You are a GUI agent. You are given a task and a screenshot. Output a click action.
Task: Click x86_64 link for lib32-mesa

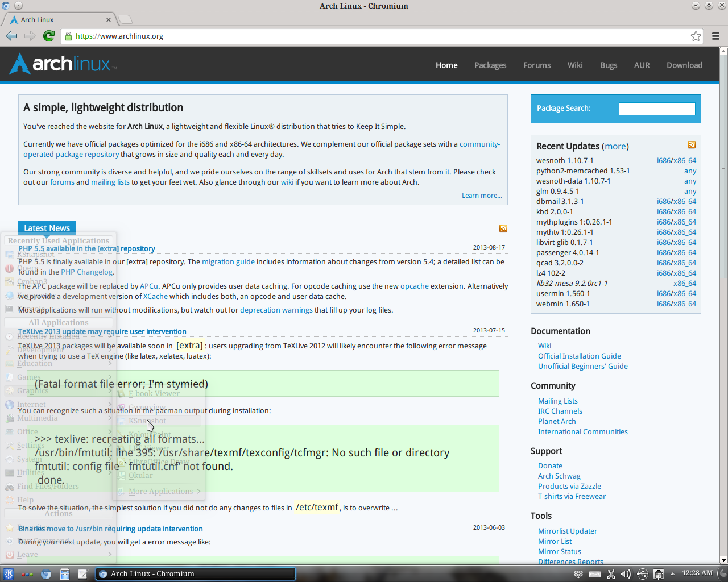[x=685, y=284]
